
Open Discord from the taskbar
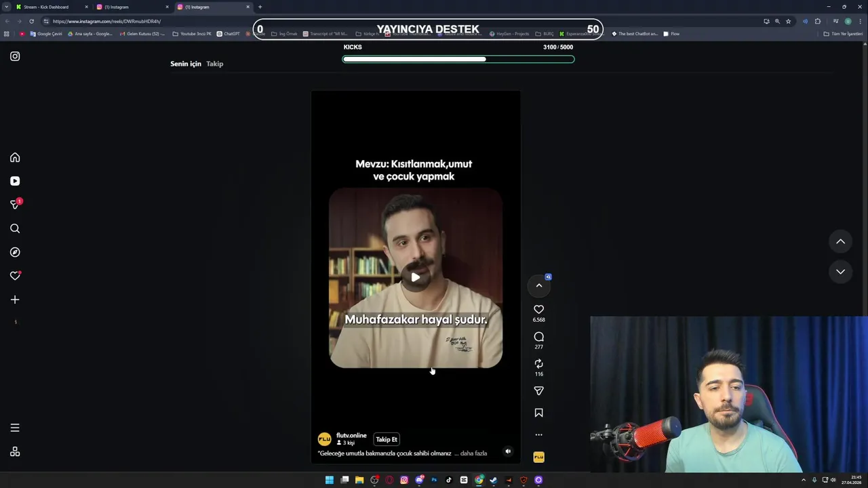pos(419,480)
